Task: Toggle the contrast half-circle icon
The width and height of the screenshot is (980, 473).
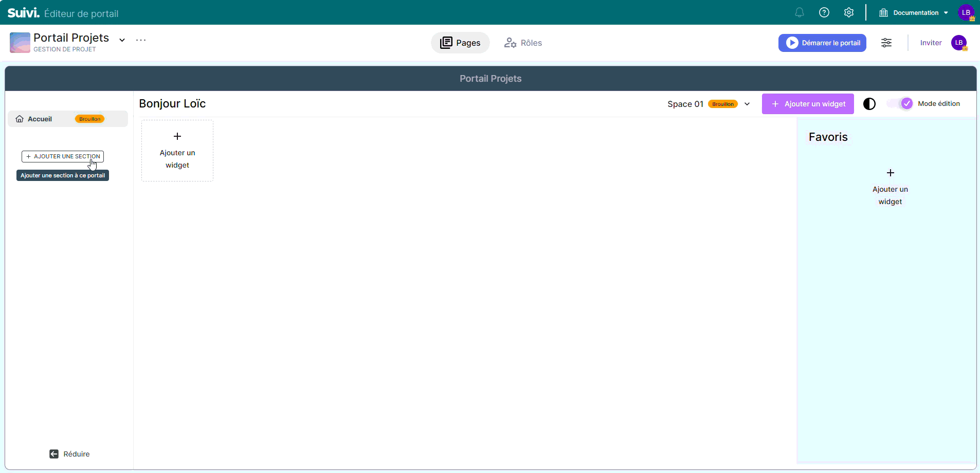Action: point(869,104)
